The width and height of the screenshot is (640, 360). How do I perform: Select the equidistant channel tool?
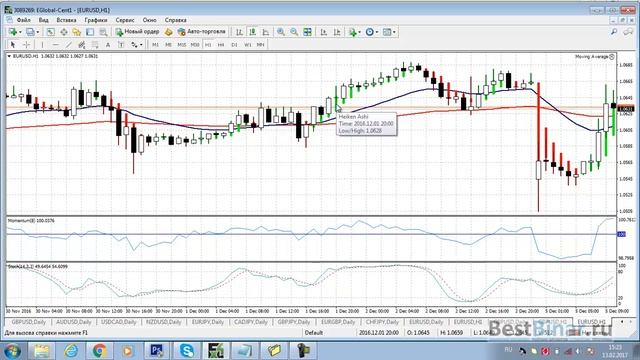tap(82, 44)
